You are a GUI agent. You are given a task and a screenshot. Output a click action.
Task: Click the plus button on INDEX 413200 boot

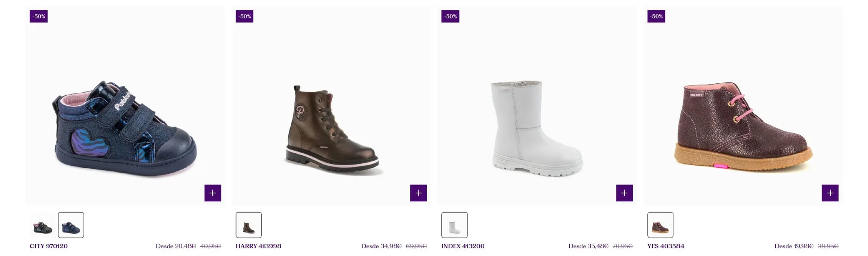[x=624, y=193]
